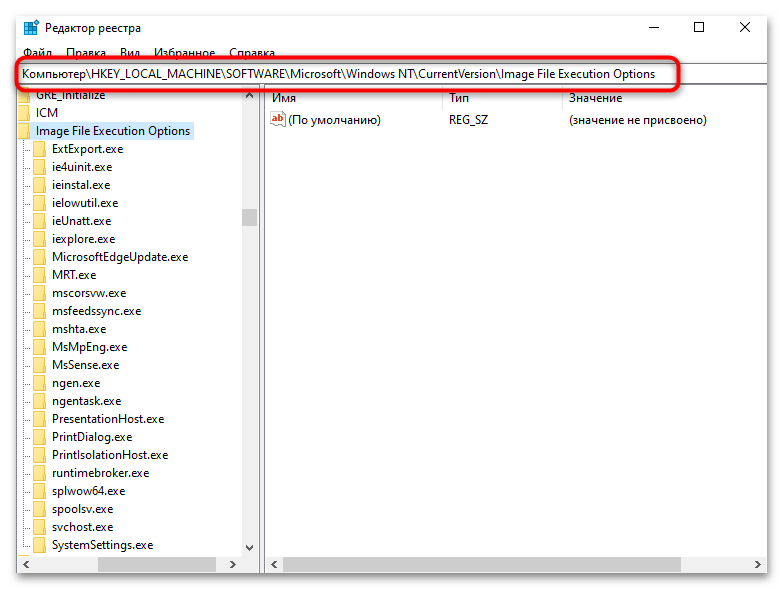783x589 pixels.
Task: Open the Файл menu
Action: [37, 52]
